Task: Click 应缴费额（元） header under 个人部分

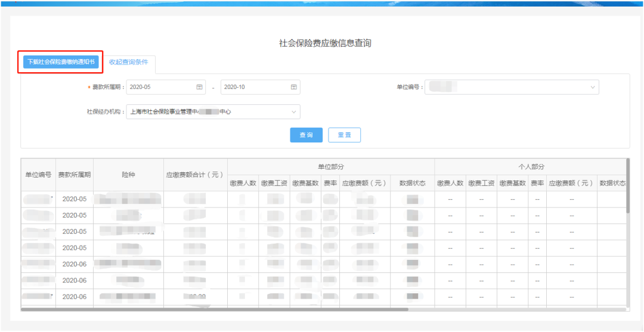Action: (x=572, y=183)
